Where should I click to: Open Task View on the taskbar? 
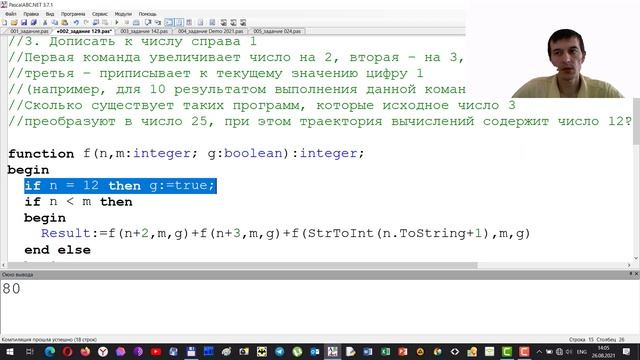pyautogui.click(x=29, y=351)
